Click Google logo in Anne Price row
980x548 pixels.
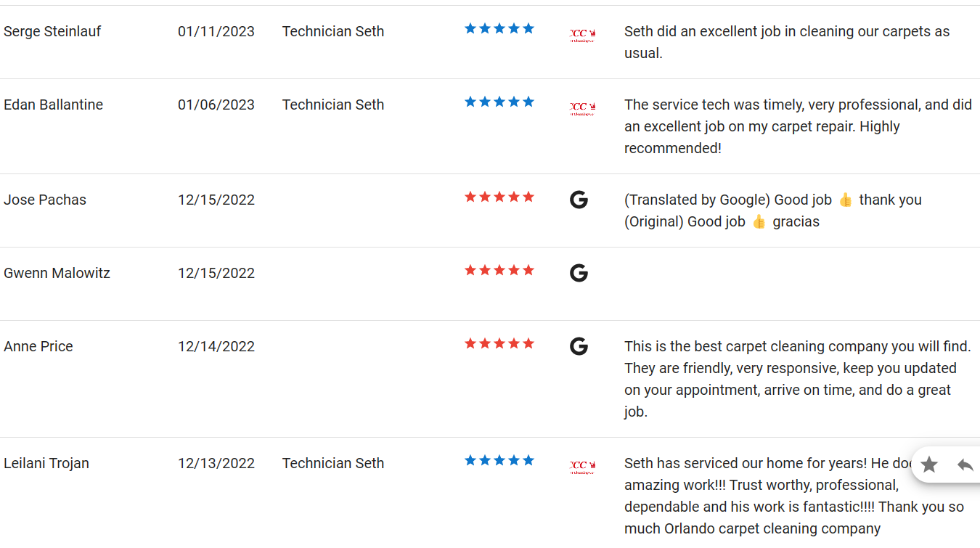click(579, 346)
